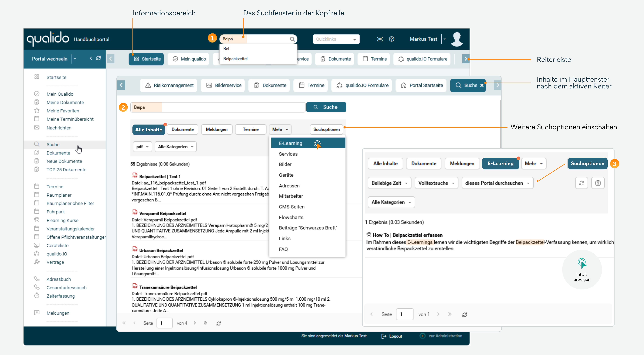This screenshot has height=355, width=644.
Task: Open the pdf file type dropdown
Action: pyautogui.click(x=142, y=147)
